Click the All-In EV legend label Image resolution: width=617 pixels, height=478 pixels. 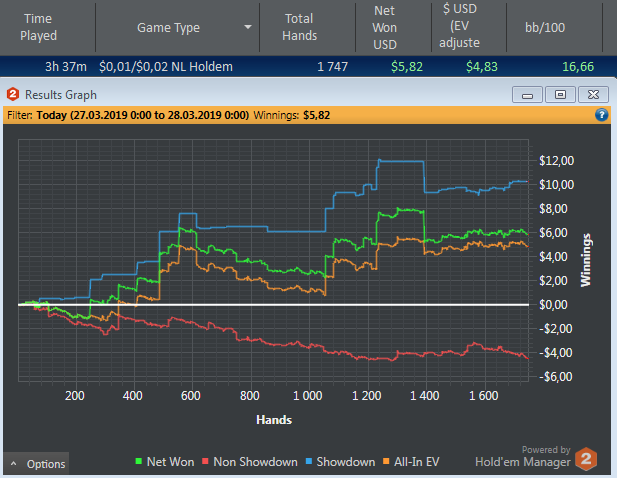[x=417, y=461]
